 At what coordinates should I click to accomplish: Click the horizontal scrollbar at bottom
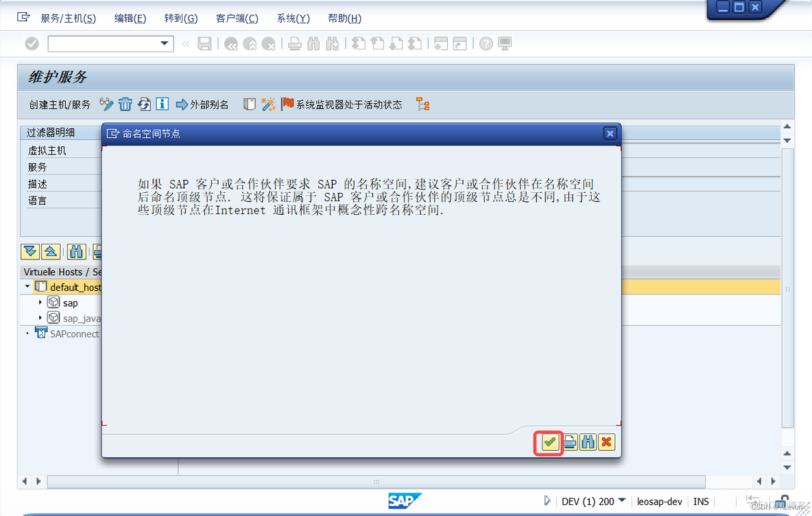click(x=376, y=482)
